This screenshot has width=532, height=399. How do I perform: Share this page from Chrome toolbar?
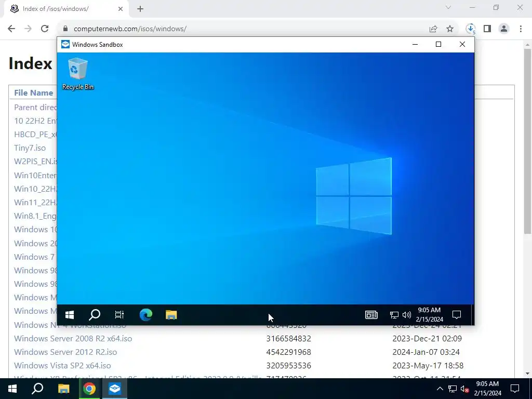coord(433,29)
